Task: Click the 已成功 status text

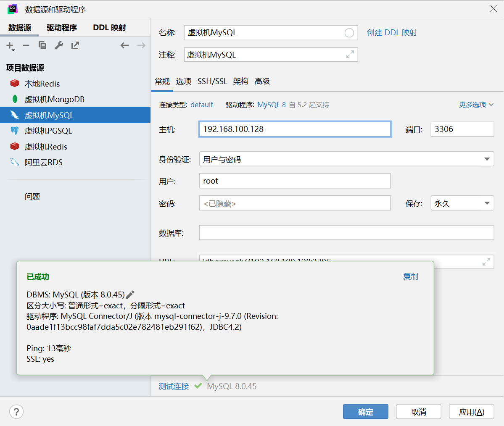Action: (37, 277)
